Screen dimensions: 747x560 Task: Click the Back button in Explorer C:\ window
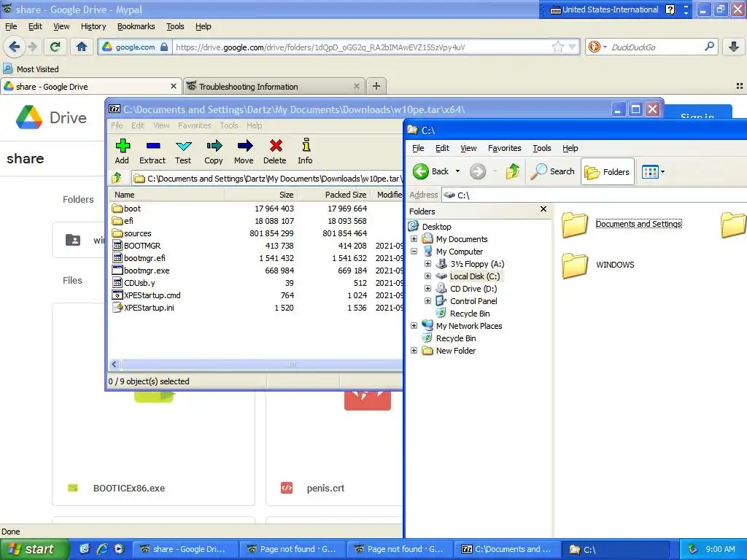click(431, 171)
